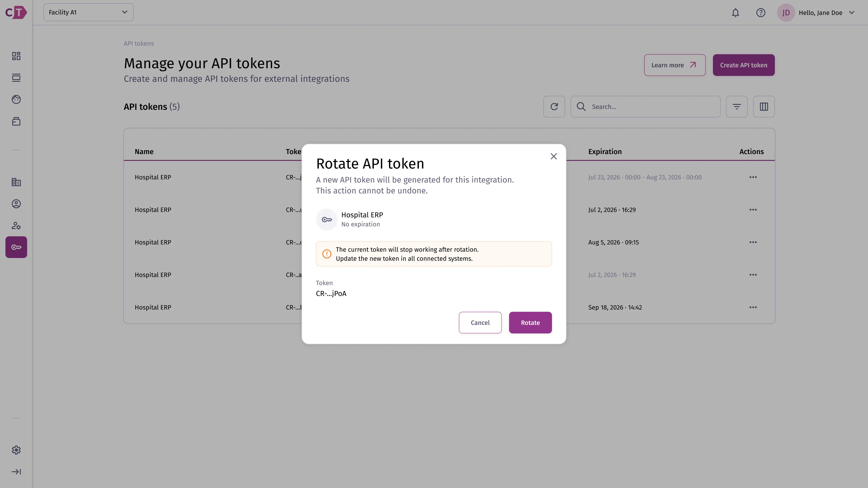Sort by the Name column header

click(144, 152)
